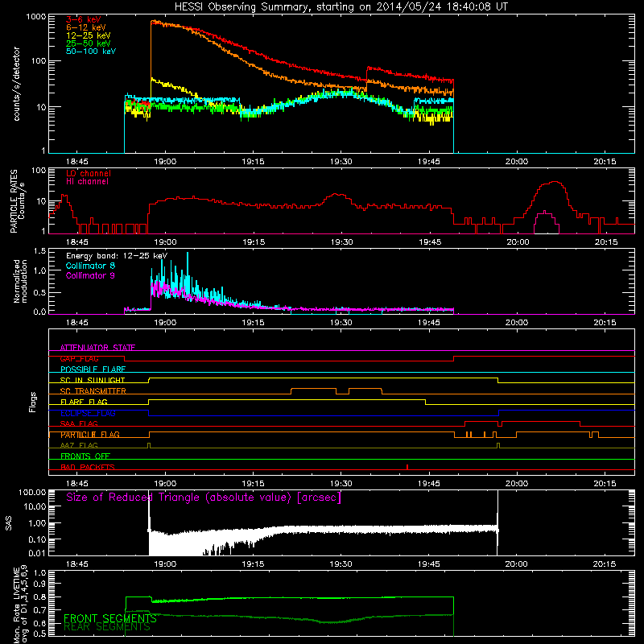Image resolution: width=644 pixels, height=644 pixels.
Task: Click the 19:00 label under count-rate plot
Action: (165, 162)
